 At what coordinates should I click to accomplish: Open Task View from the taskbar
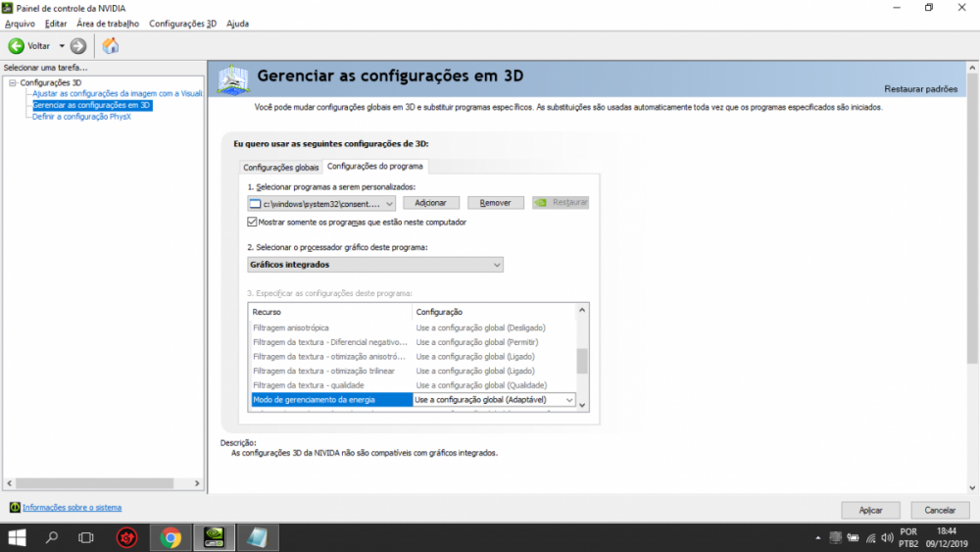86,537
